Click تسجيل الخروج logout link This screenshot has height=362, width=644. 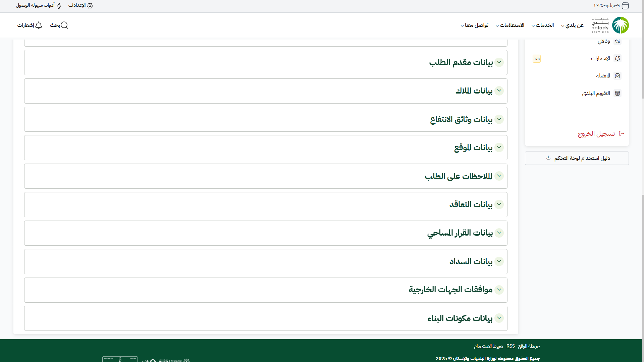click(596, 134)
